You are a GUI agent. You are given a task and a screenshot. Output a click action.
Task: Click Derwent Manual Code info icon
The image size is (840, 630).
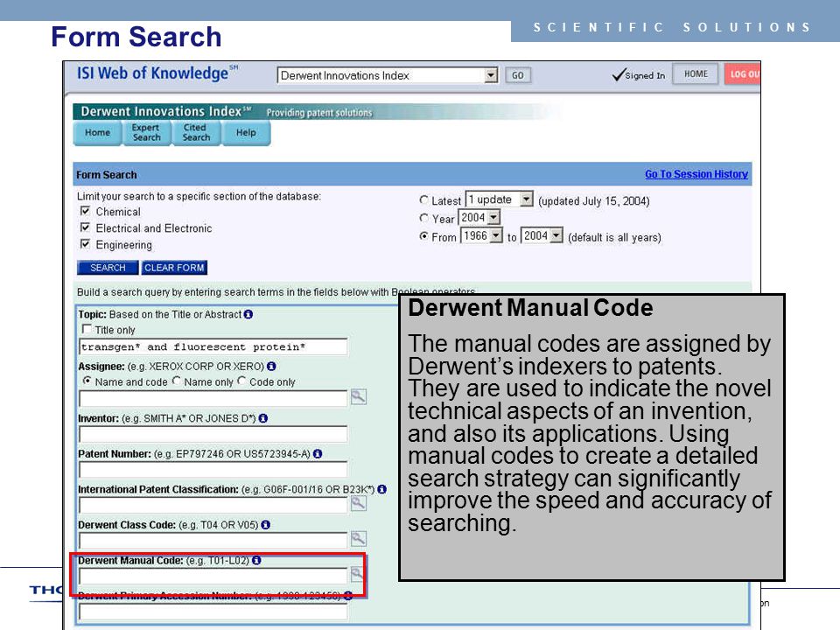[x=256, y=560]
